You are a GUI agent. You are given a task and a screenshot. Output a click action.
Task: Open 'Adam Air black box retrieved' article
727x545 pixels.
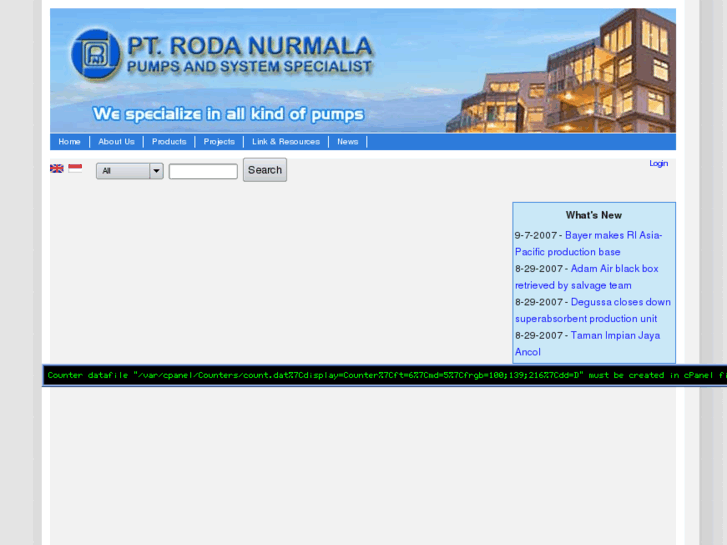(x=587, y=277)
